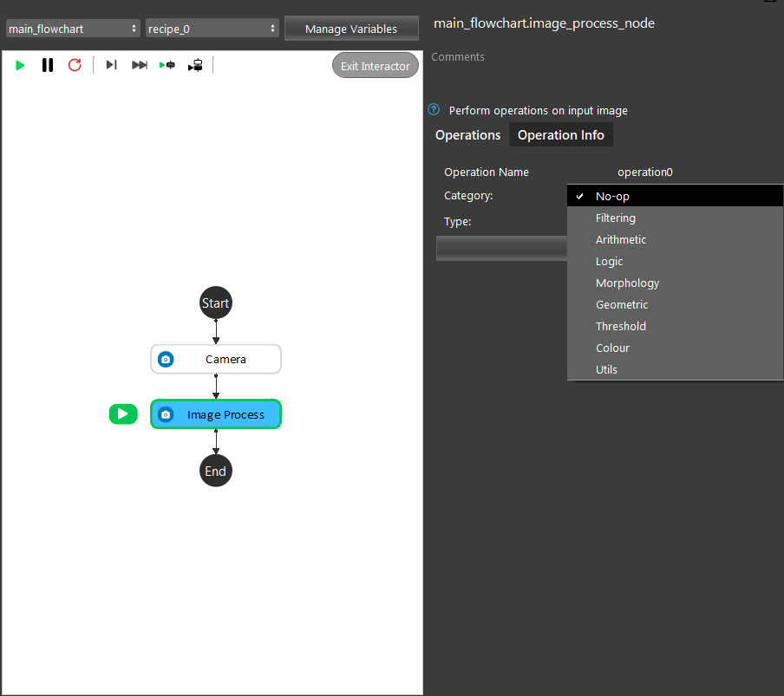Click the blue help question mark icon
Image resolution: width=784 pixels, height=696 pixels.
(434, 109)
